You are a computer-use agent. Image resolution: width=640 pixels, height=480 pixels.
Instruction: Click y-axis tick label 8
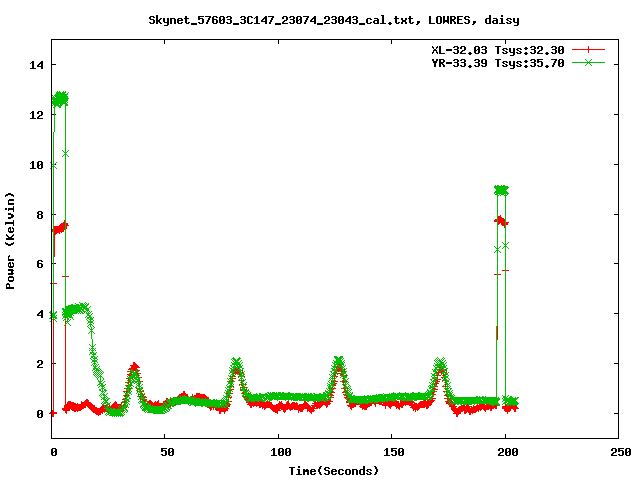point(40,215)
